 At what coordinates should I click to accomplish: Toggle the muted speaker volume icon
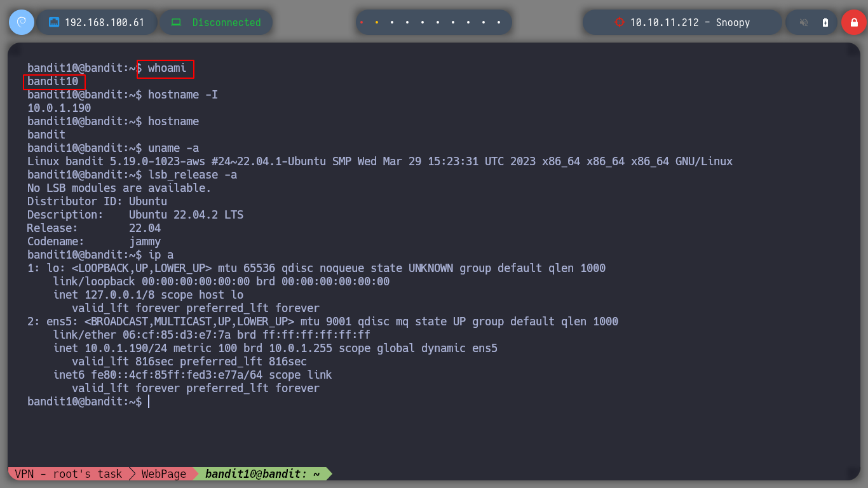click(803, 22)
